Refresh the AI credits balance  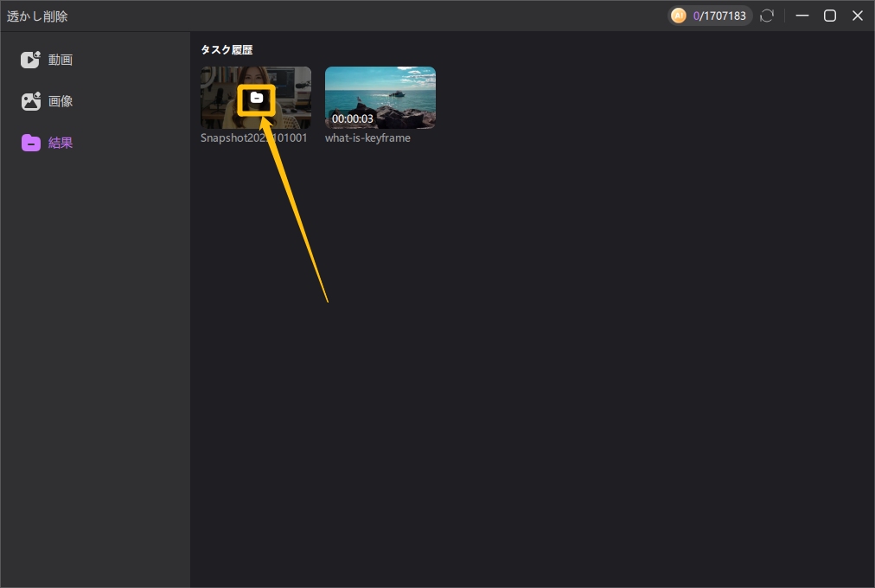point(766,16)
